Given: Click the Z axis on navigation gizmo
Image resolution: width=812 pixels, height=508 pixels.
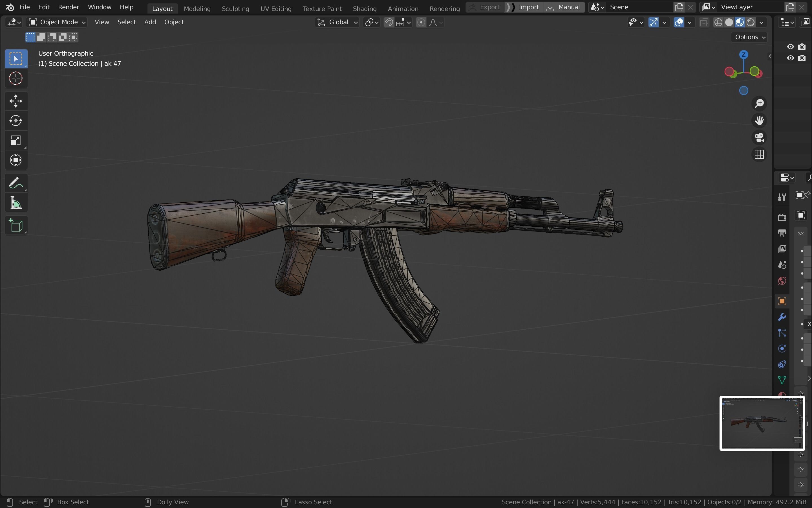Looking at the screenshot, I should pyautogui.click(x=743, y=54).
